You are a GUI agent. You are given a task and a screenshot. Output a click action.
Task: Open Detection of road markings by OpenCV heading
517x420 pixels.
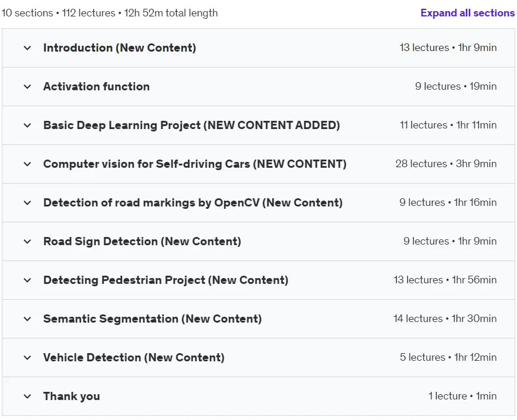193,202
